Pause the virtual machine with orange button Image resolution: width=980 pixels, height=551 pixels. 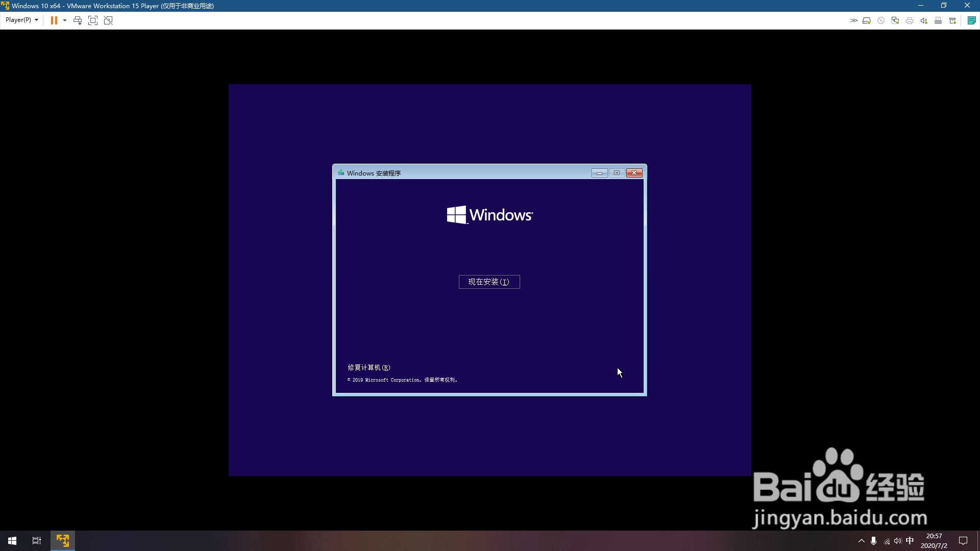point(54,20)
